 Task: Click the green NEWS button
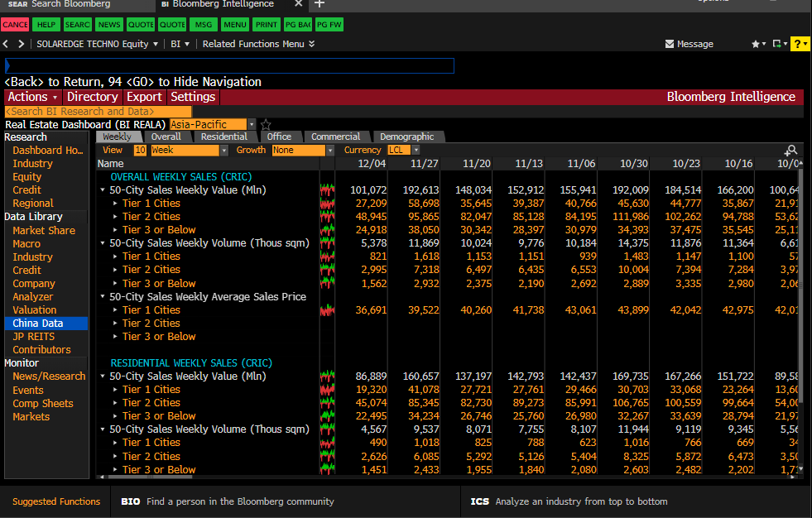point(108,25)
